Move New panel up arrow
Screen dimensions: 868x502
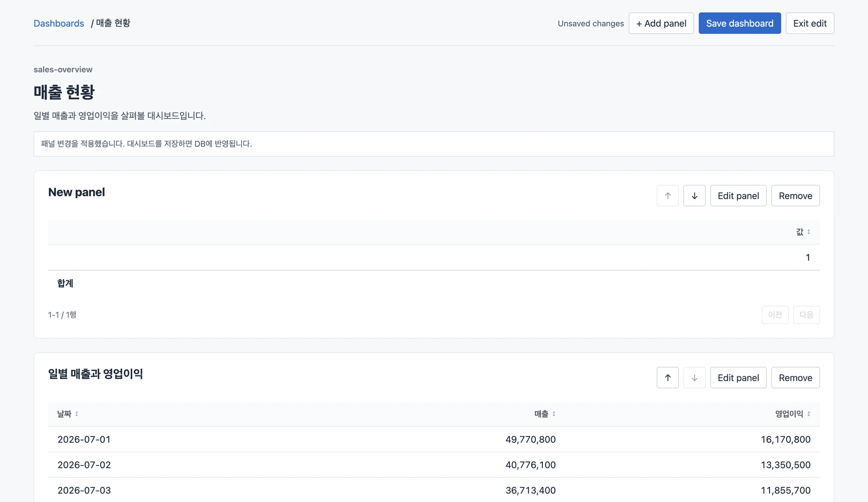coord(667,195)
